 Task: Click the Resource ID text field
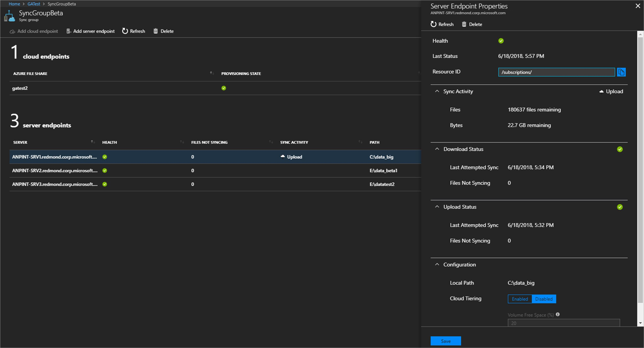(557, 72)
